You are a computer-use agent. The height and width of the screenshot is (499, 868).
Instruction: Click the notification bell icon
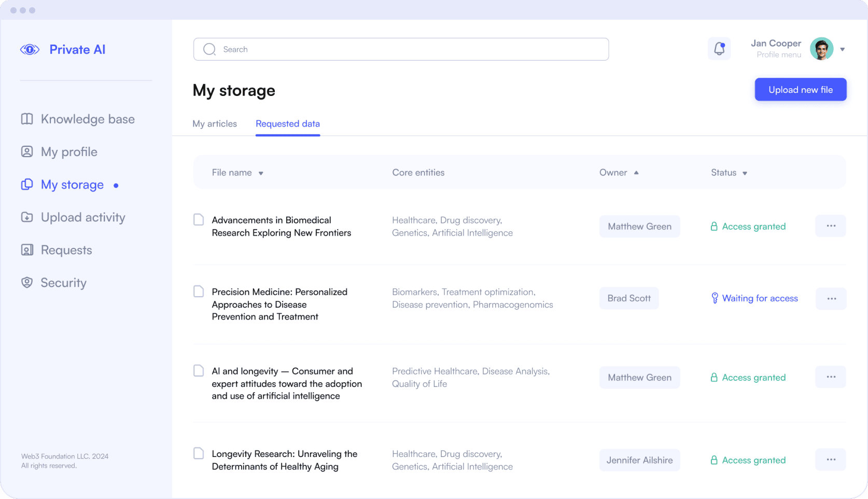coord(719,49)
